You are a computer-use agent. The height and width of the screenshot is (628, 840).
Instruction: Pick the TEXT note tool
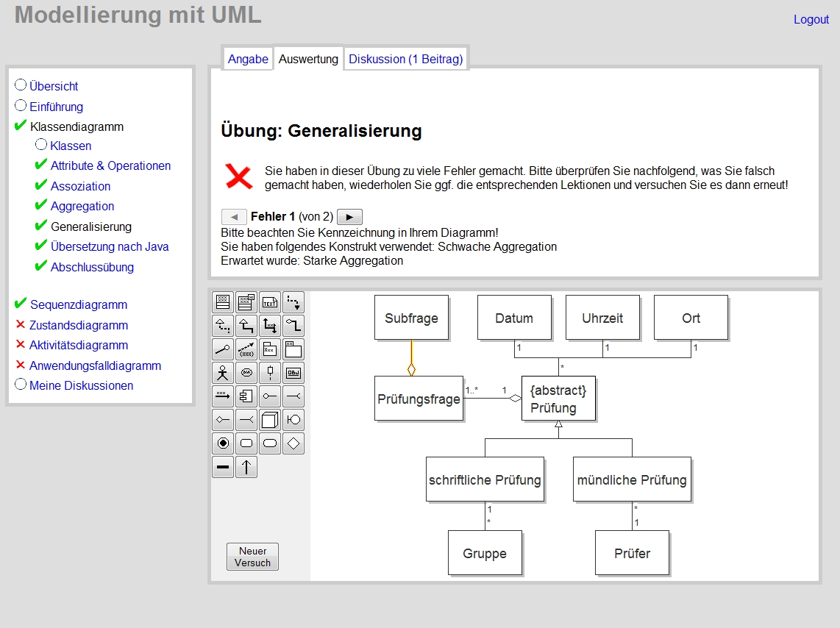coord(270,302)
